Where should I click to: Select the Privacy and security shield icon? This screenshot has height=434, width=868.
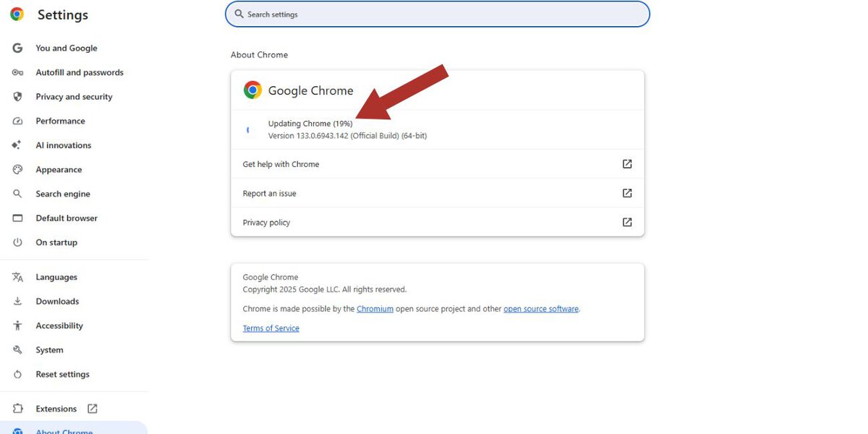tap(18, 97)
